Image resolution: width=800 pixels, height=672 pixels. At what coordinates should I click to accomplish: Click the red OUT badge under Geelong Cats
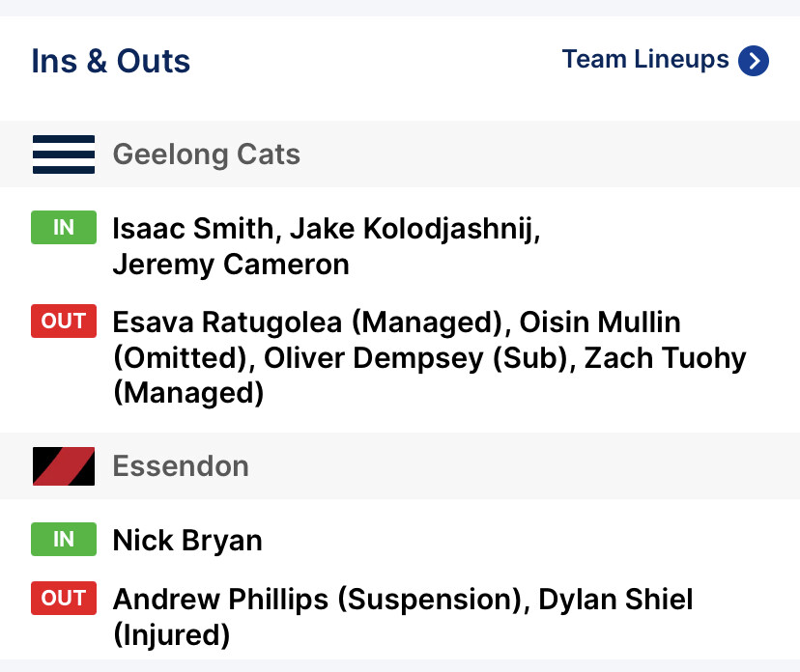click(64, 322)
